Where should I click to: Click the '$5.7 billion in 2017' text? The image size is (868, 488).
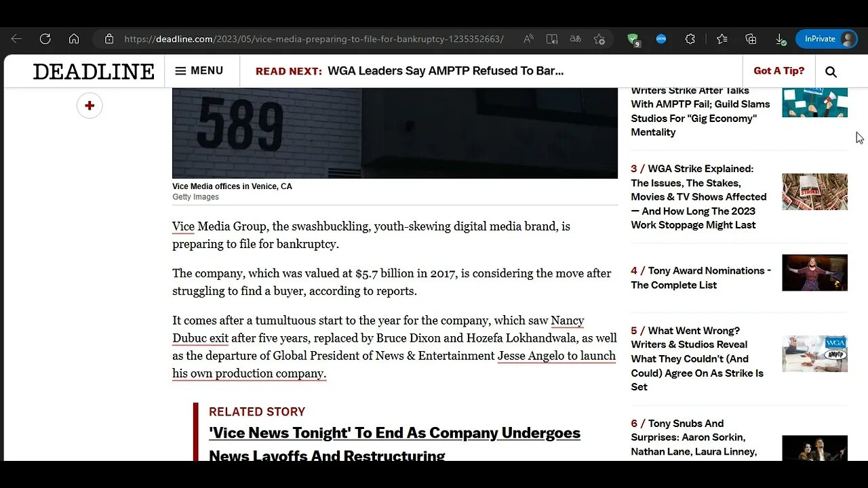[x=407, y=274]
